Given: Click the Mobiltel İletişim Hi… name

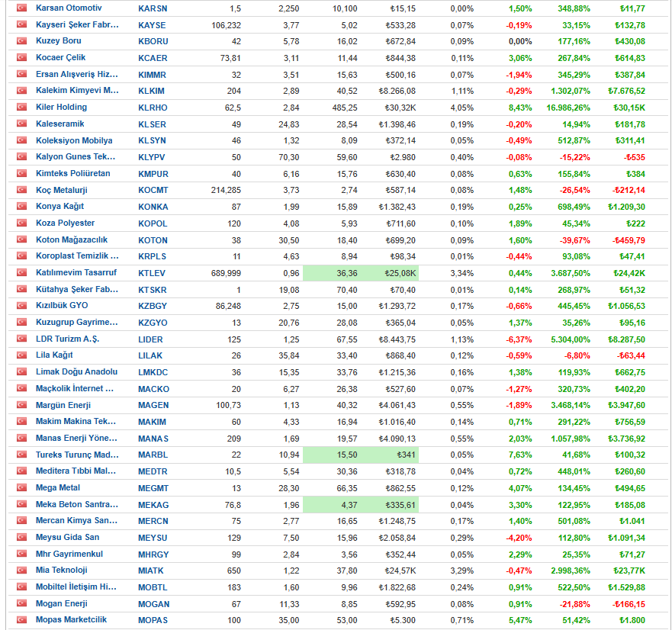Looking at the screenshot, I should [x=76, y=587].
